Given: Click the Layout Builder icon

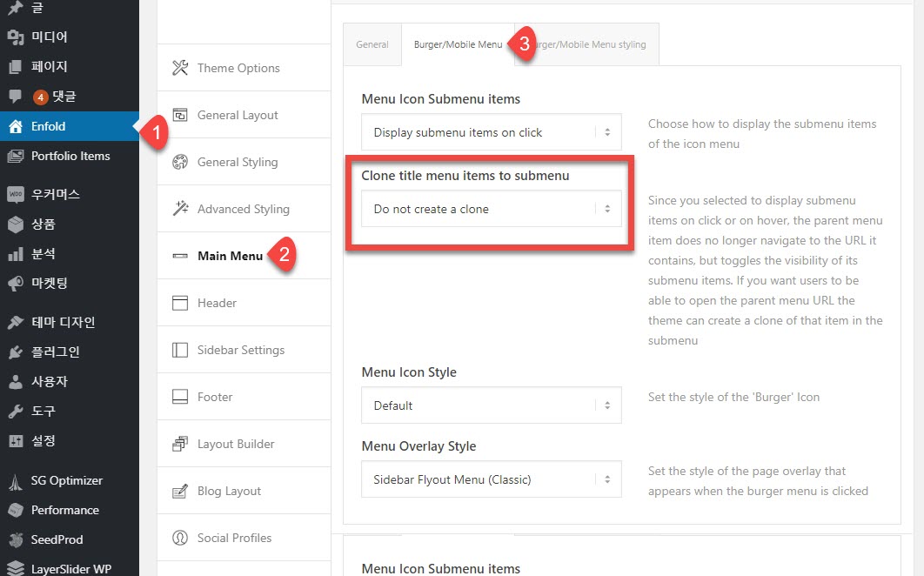Looking at the screenshot, I should [x=180, y=444].
